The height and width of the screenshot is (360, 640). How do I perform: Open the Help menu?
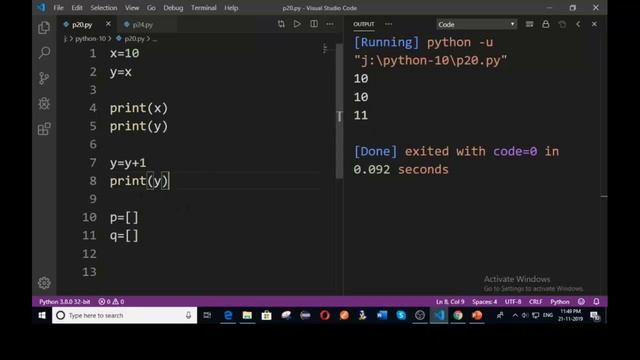[231, 8]
